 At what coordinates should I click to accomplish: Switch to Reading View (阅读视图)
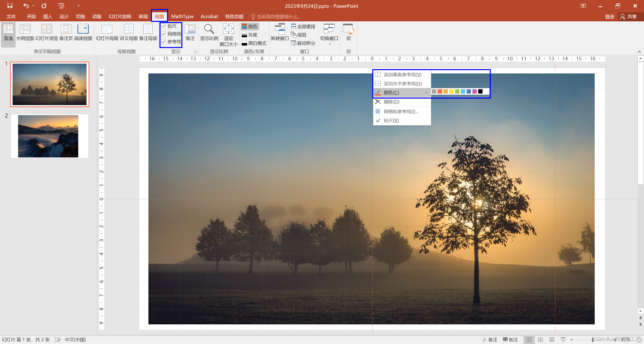83,32
